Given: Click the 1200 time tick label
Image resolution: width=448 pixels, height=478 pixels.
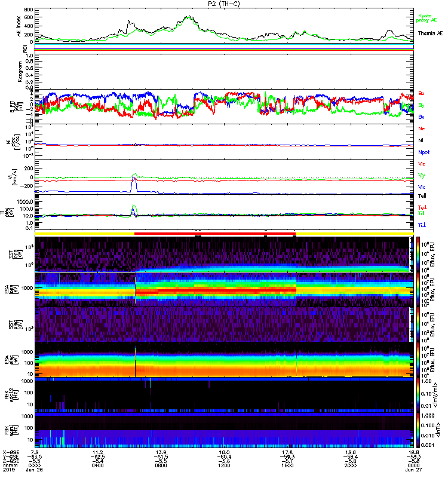Looking at the screenshot, I should (224, 465).
